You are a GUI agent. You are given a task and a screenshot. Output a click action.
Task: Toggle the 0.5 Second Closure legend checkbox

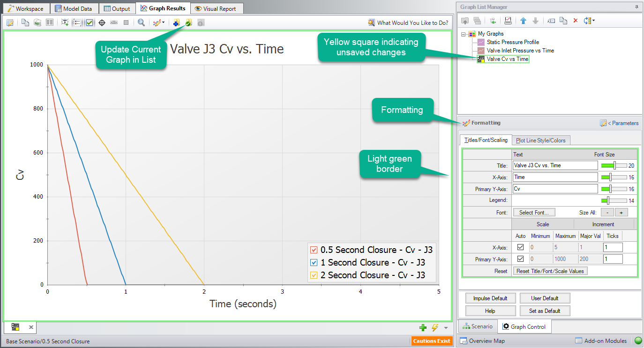314,250
